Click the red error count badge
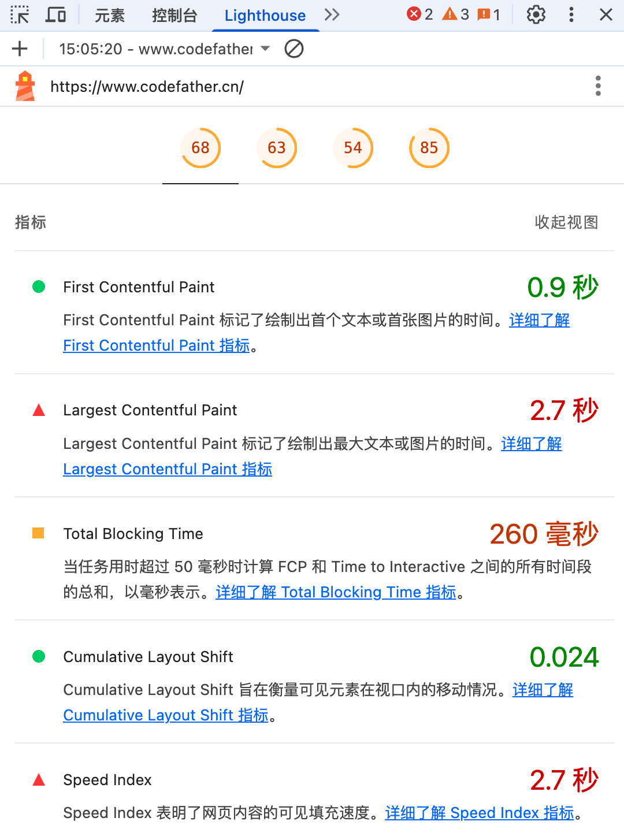Image resolution: width=624 pixels, height=840 pixels. click(419, 14)
